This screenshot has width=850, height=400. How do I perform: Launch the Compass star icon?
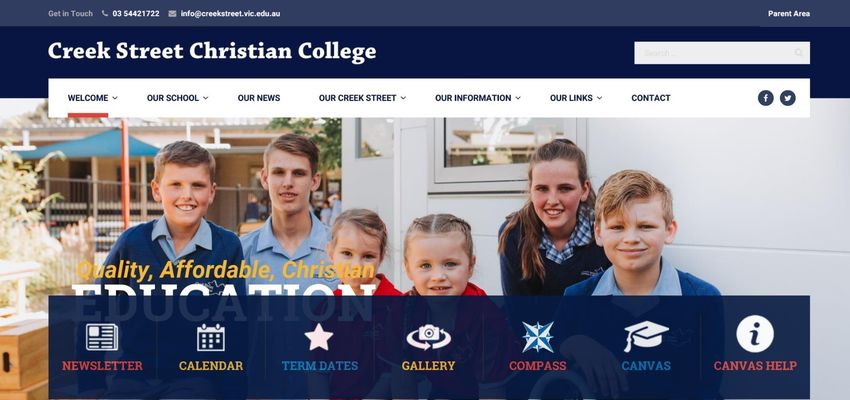tap(537, 337)
